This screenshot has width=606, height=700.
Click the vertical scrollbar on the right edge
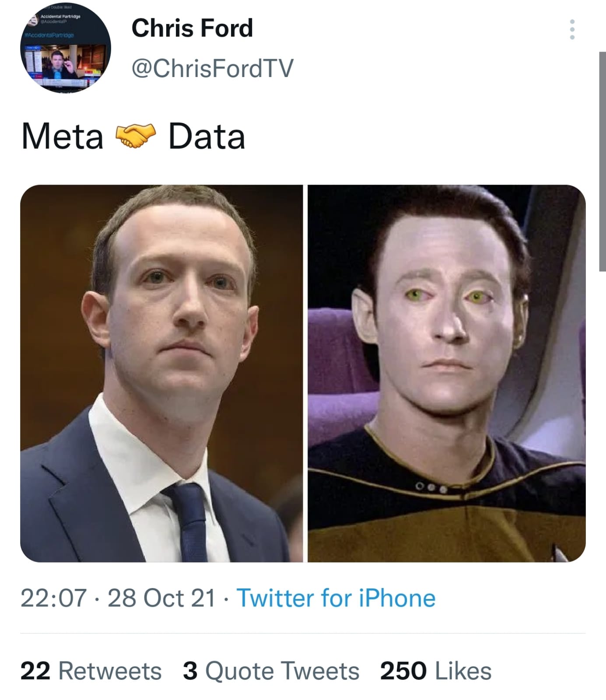[x=602, y=161]
